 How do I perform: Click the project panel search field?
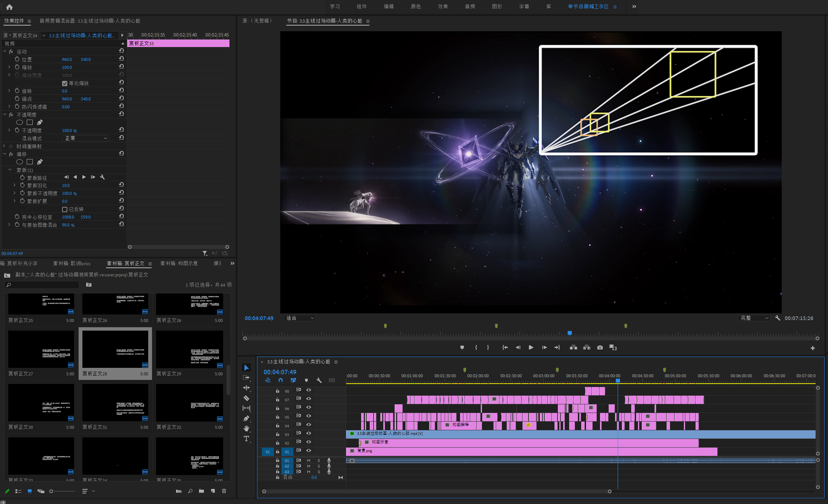tap(42, 285)
